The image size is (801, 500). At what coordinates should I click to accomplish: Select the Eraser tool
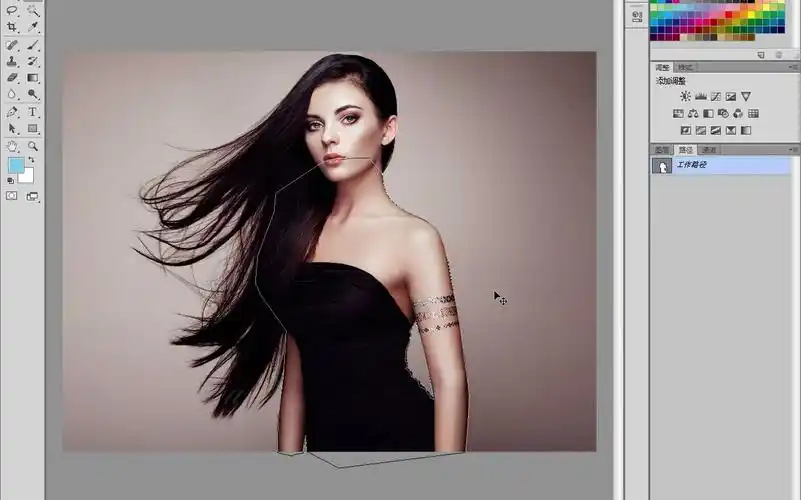[12, 77]
